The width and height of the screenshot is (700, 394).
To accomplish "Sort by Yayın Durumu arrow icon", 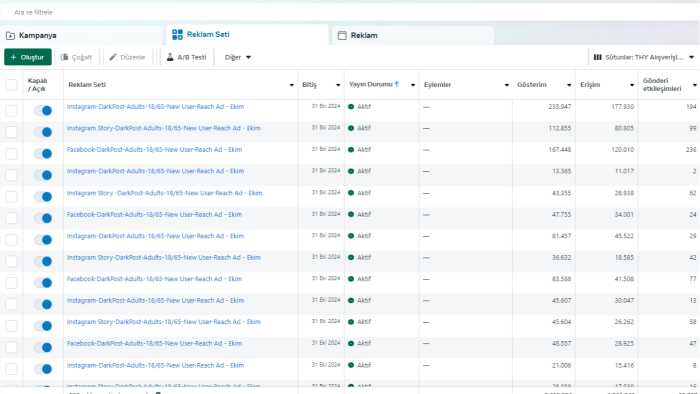I will tap(396, 84).
